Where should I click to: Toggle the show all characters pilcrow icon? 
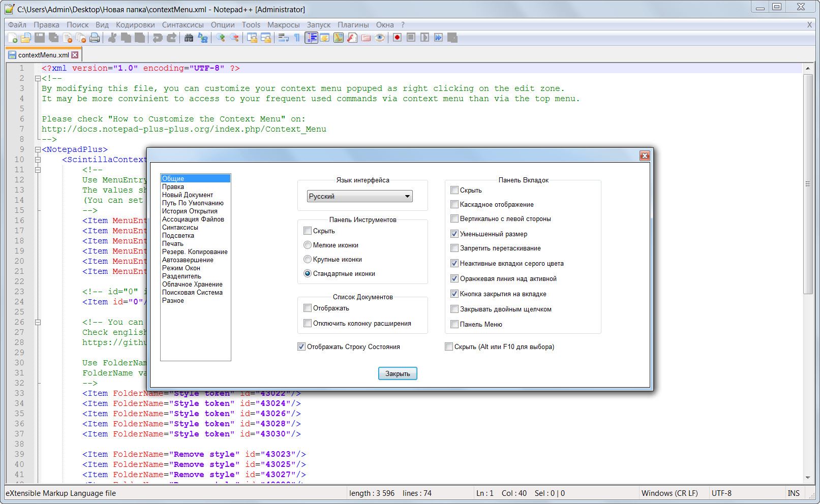(x=297, y=38)
